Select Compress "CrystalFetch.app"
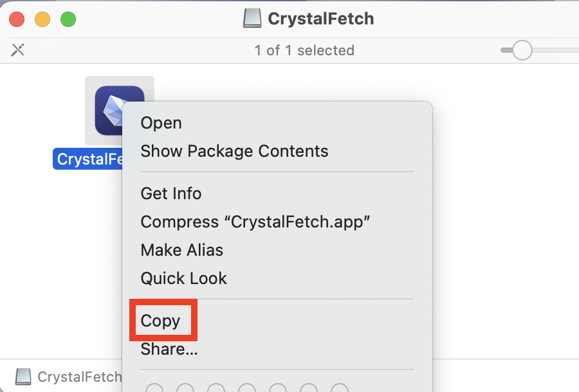The image size is (579, 392). point(255,222)
